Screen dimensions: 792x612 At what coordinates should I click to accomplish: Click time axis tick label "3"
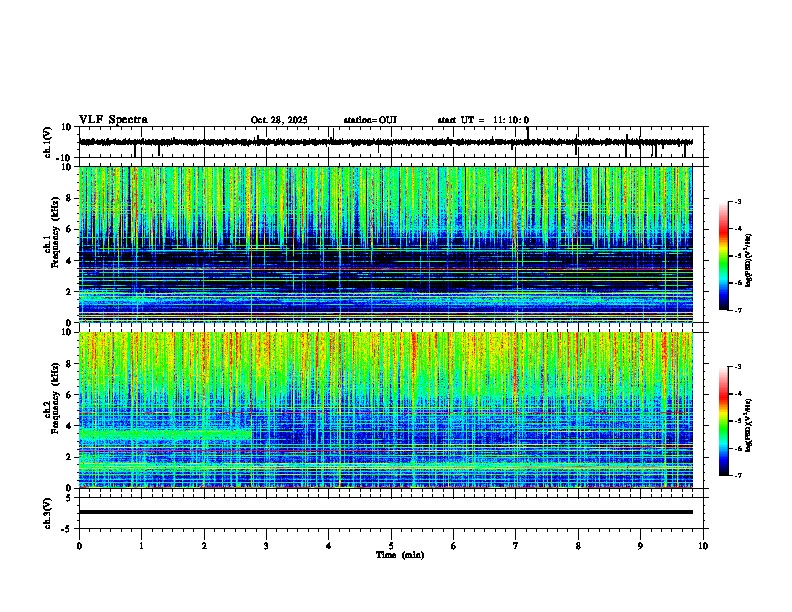(266, 546)
